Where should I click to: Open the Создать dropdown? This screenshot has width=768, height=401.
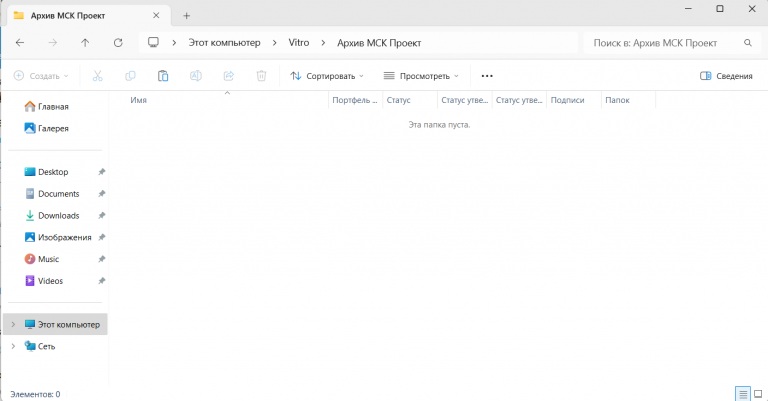(41, 76)
